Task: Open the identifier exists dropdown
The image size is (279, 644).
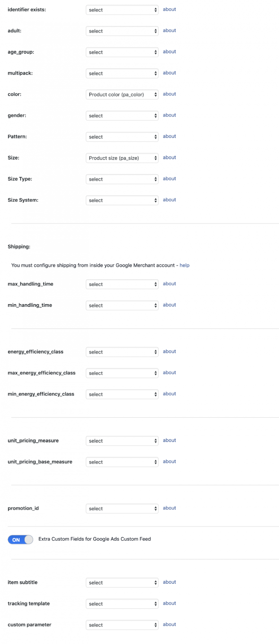Action: click(122, 10)
